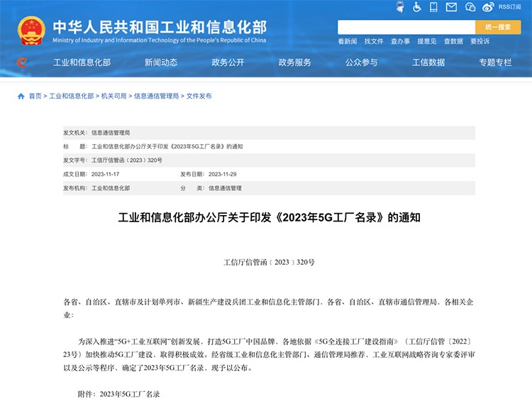Open the 工业和信息化部 nav menu

coord(82,62)
